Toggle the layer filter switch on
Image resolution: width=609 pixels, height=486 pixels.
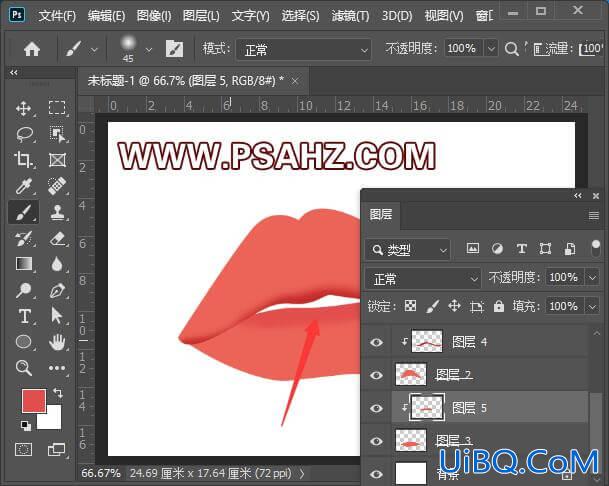[x=595, y=249]
